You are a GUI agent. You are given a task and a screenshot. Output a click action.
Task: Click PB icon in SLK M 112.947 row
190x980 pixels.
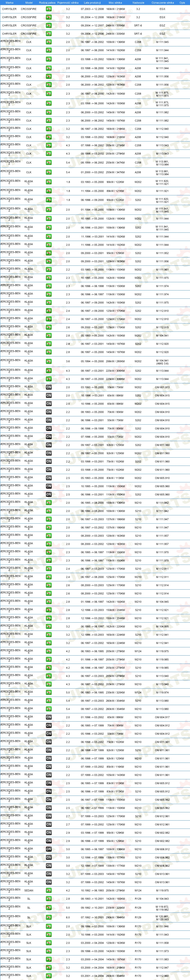[49, 968]
